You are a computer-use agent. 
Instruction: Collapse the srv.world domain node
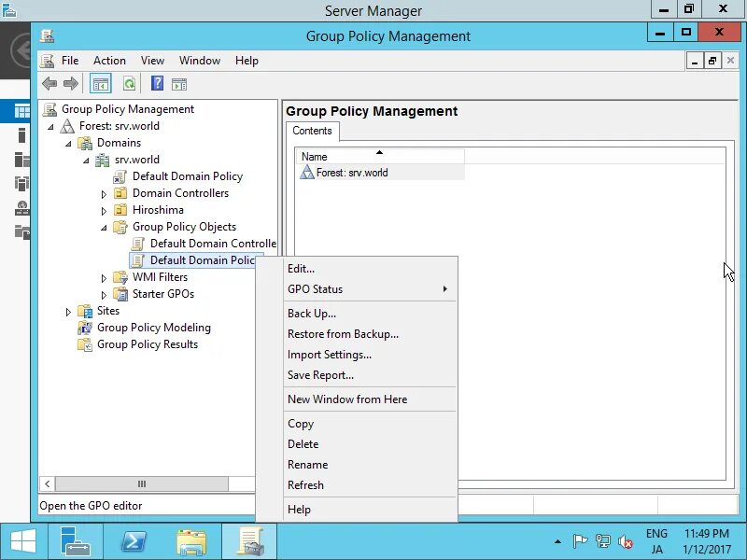pyautogui.click(x=86, y=161)
